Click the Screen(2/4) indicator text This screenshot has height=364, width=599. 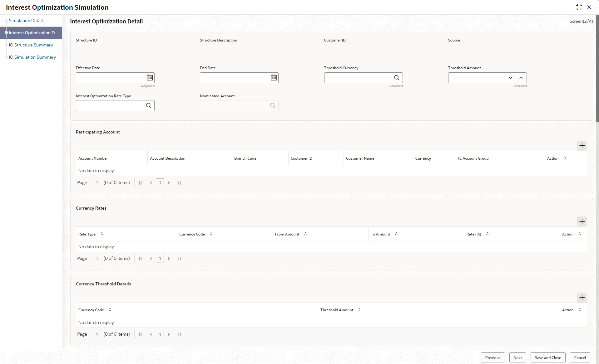click(581, 21)
